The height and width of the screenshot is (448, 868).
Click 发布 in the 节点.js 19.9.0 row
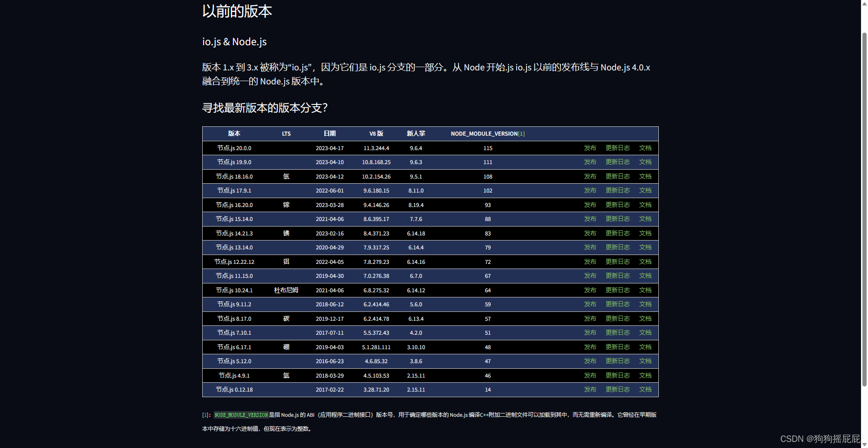click(x=590, y=162)
